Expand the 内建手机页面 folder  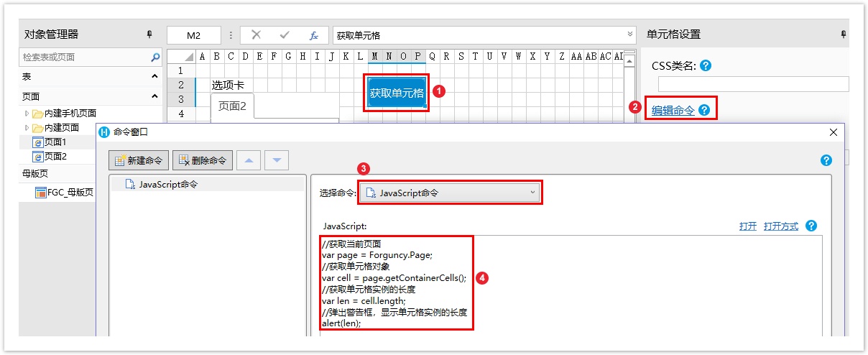coord(27,114)
